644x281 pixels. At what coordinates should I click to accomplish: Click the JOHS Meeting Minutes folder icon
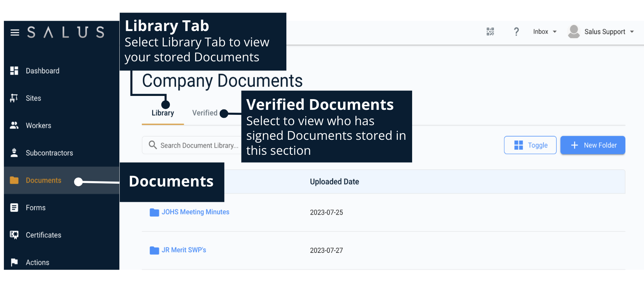(154, 212)
